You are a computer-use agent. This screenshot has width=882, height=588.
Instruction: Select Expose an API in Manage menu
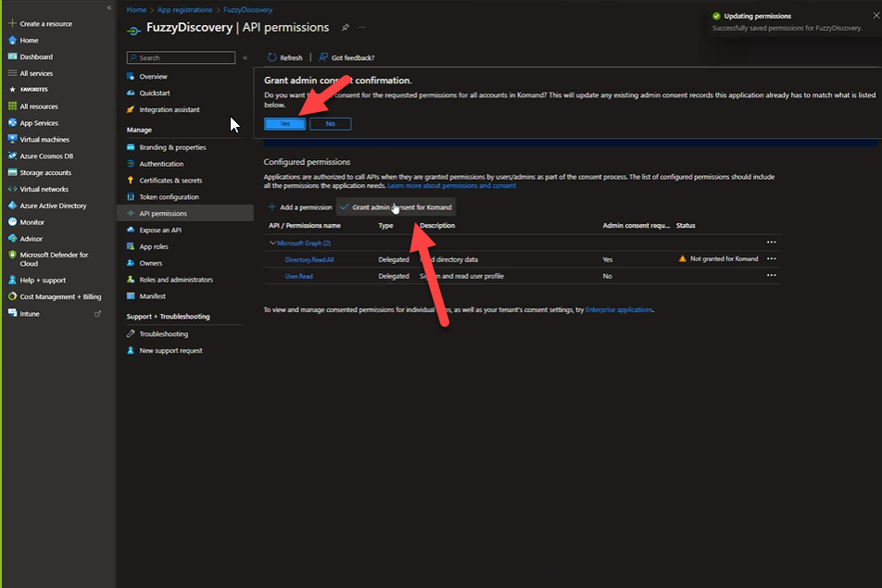(160, 230)
